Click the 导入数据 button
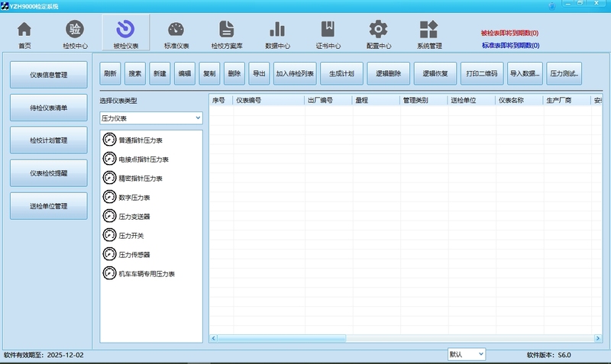The height and width of the screenshot is (364, 611). click(x=525, y=73)
